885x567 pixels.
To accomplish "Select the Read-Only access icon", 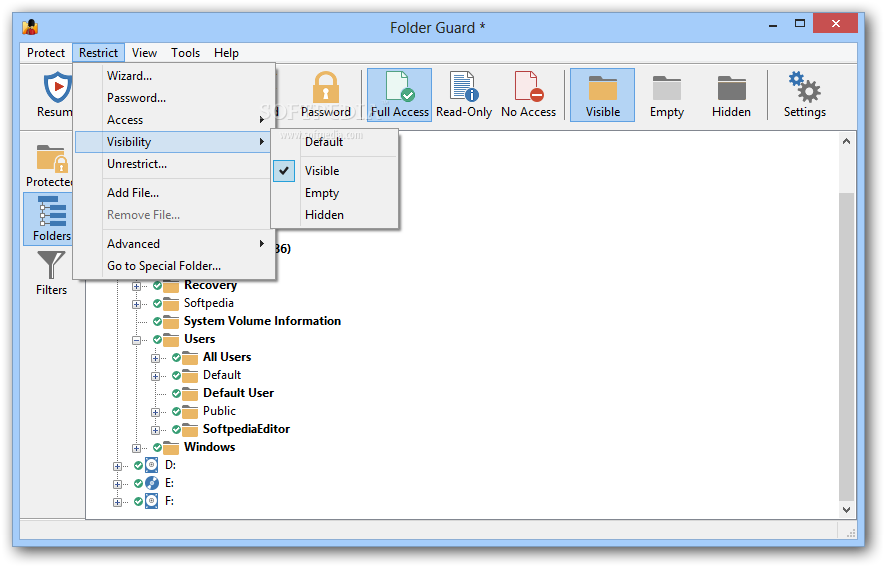I will click(x=463, y=94).
